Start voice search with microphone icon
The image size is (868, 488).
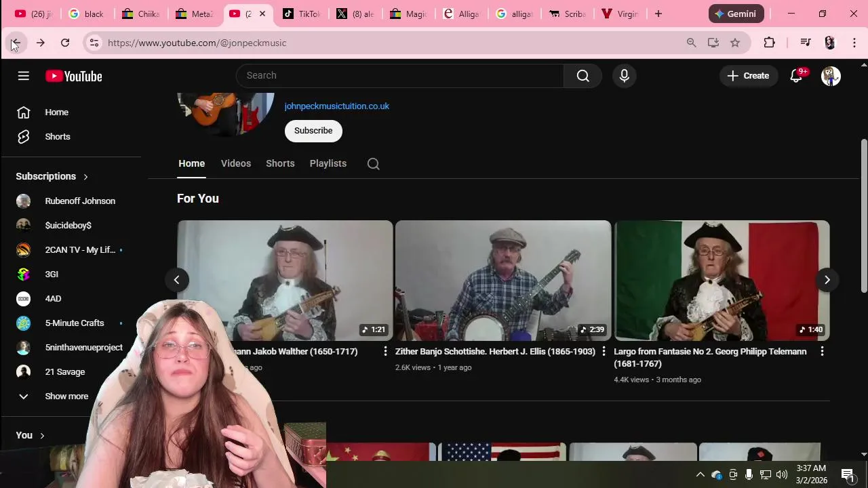click(625, 76)
